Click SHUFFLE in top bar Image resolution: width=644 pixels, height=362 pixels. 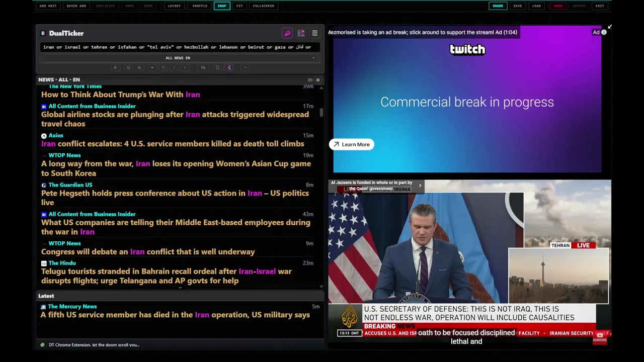tap(200, 6)
